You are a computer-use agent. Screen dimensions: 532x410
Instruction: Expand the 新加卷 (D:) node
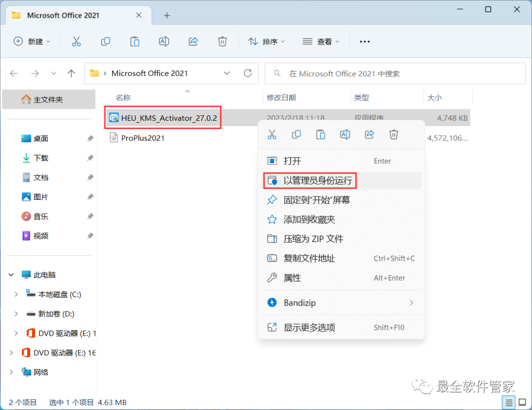point(16,314)
